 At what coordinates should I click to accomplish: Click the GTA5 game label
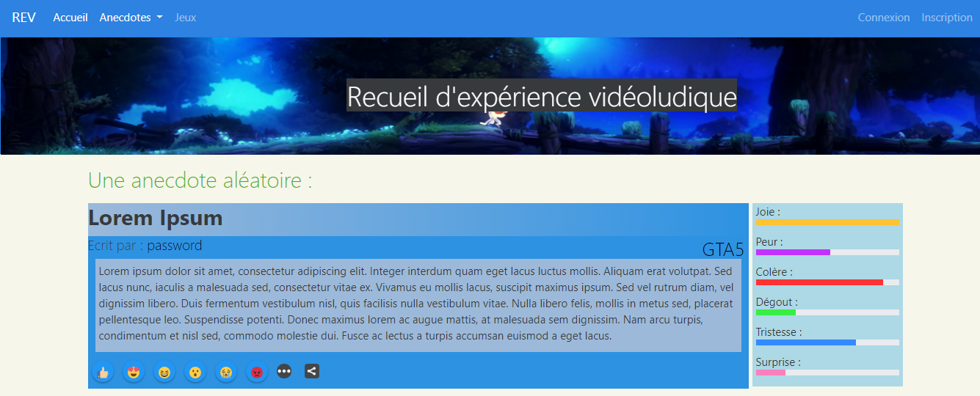722,249
